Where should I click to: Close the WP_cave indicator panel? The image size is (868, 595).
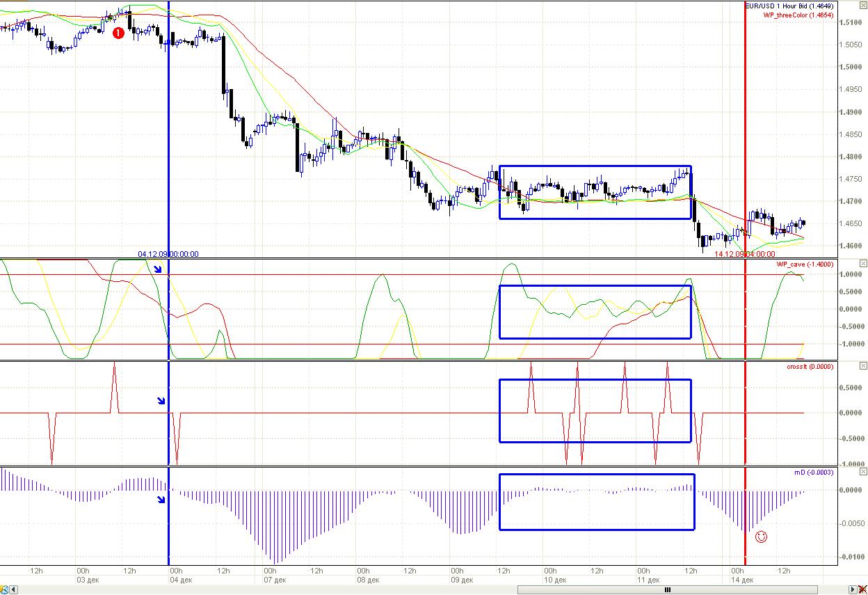(x=863, y=264)
